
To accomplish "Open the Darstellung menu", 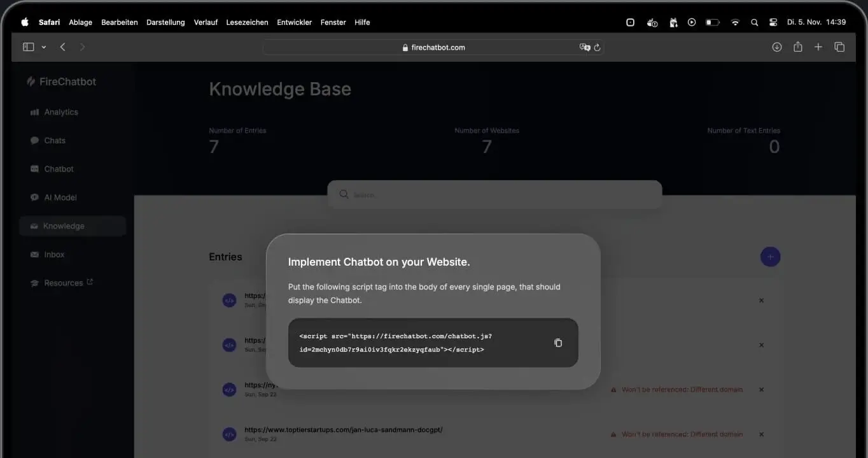I will pos(165,22).
